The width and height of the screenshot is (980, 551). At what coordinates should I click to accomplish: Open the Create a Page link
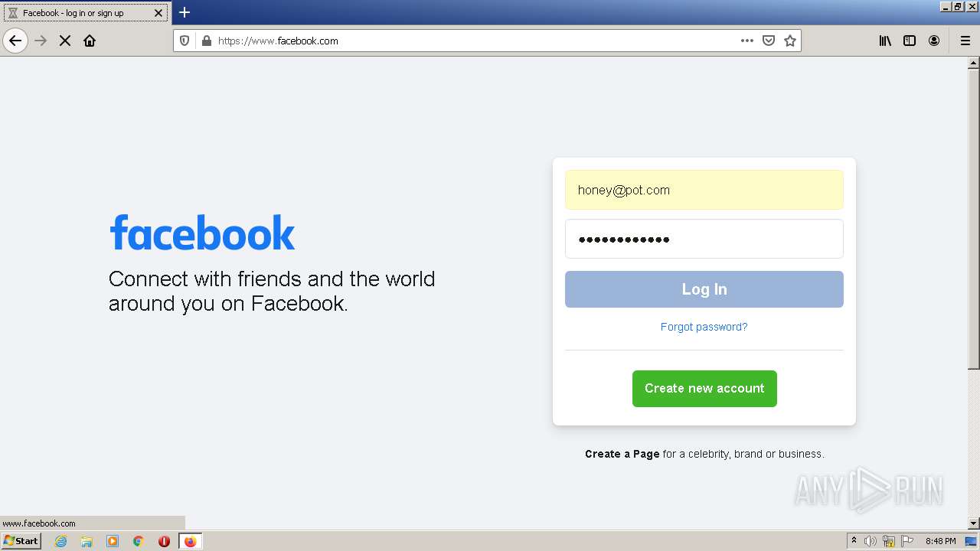click(622, 454)
